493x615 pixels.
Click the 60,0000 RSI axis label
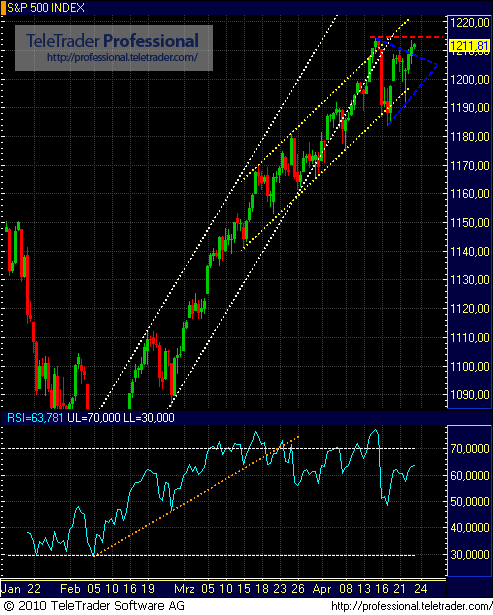[469, 475]
